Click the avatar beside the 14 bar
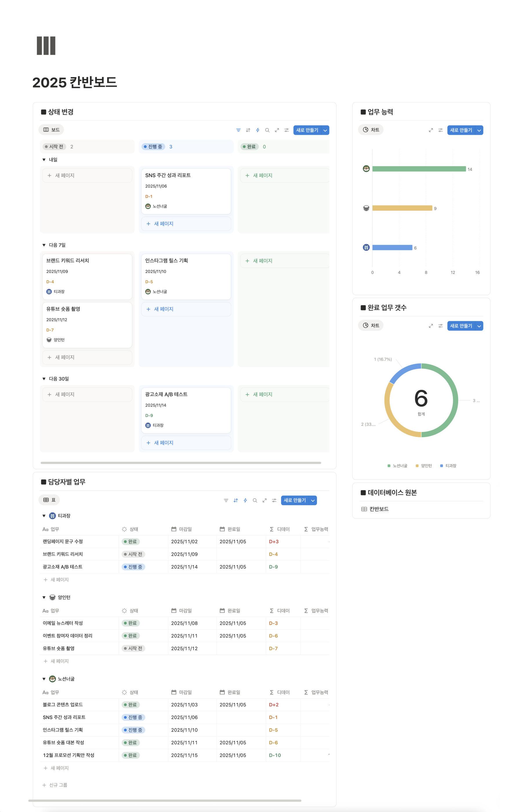Screen dimensions: 528x812 pos(366,168)
